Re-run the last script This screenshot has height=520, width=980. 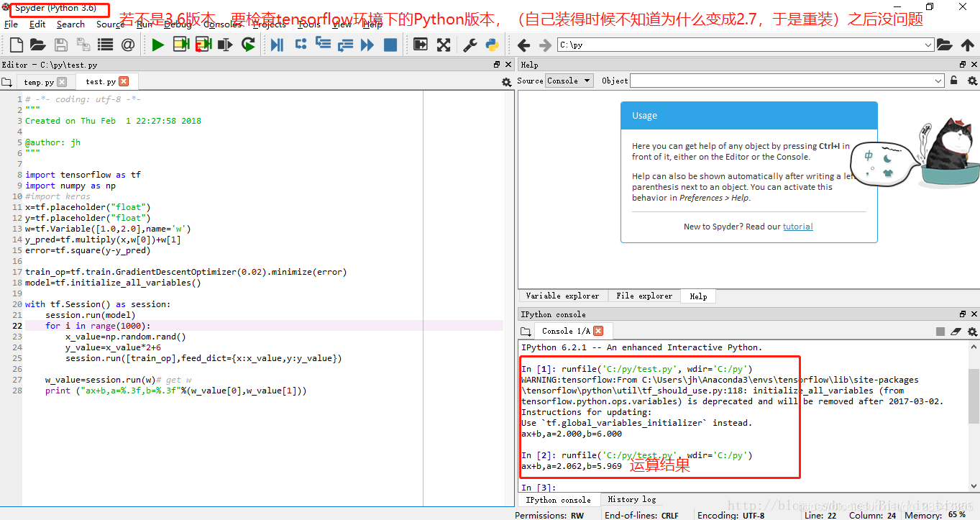[x=249, y=45]
